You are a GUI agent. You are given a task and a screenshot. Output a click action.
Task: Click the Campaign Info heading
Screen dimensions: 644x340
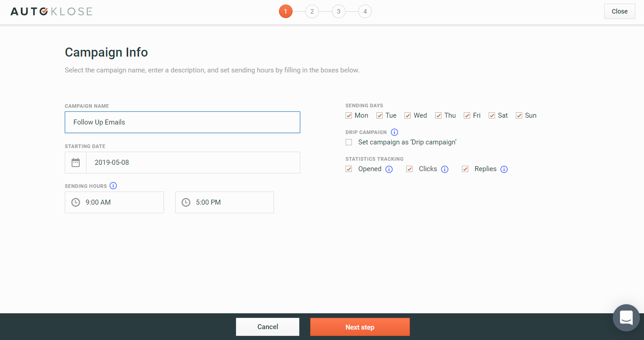[x=106, y=53]
